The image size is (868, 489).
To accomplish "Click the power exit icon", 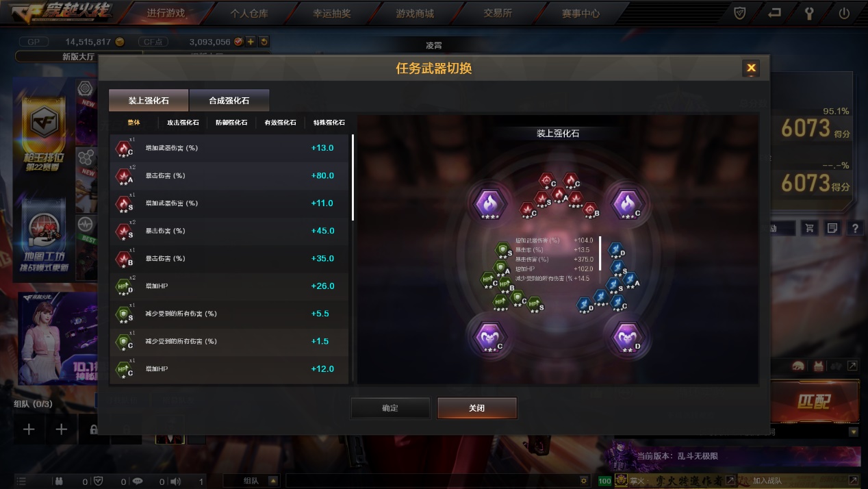I will click(844, 13).
